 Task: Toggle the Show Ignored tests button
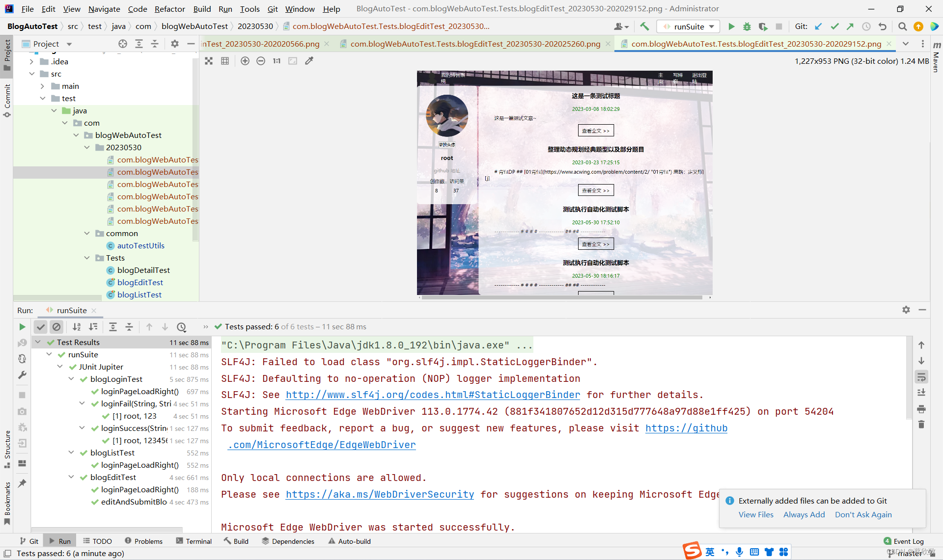[x=56, y=327]
